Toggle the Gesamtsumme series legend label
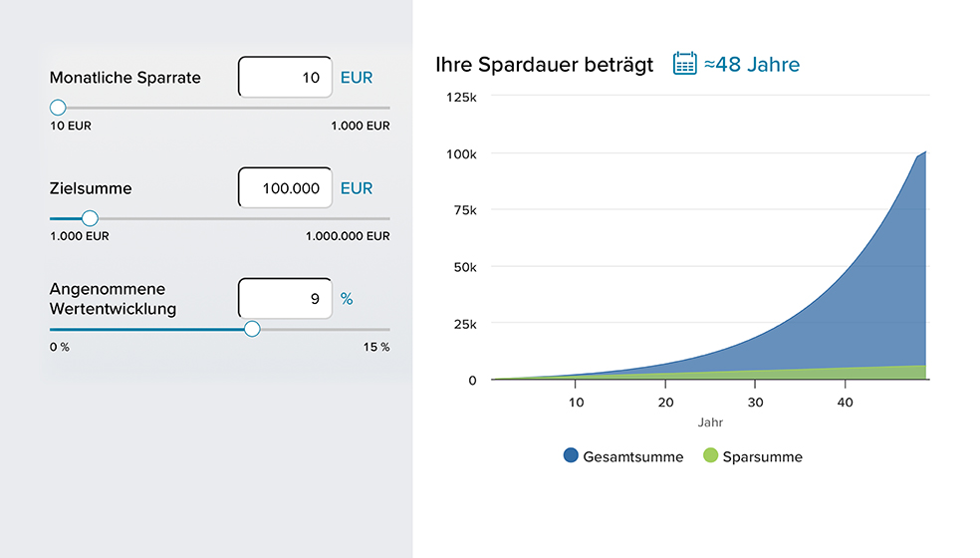 (632, 456)
